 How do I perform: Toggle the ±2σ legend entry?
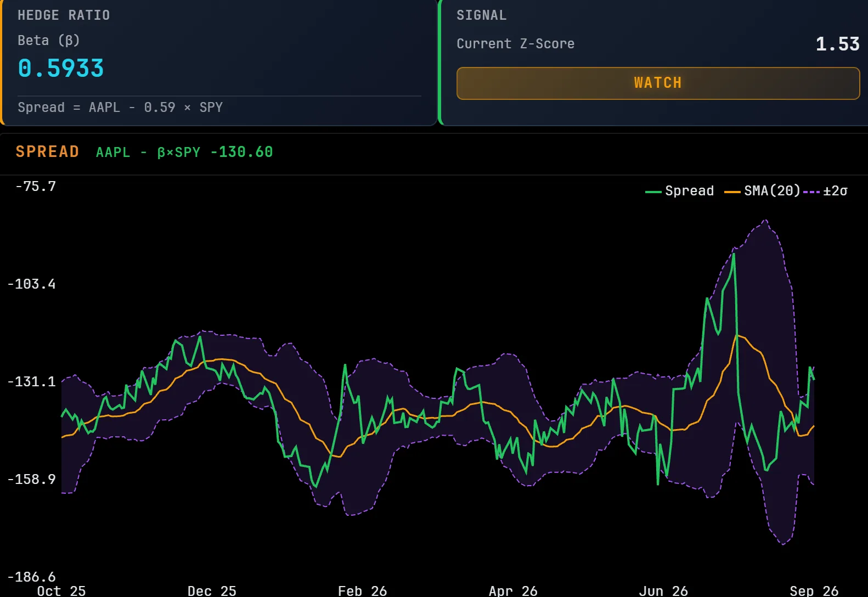(825, 191)
